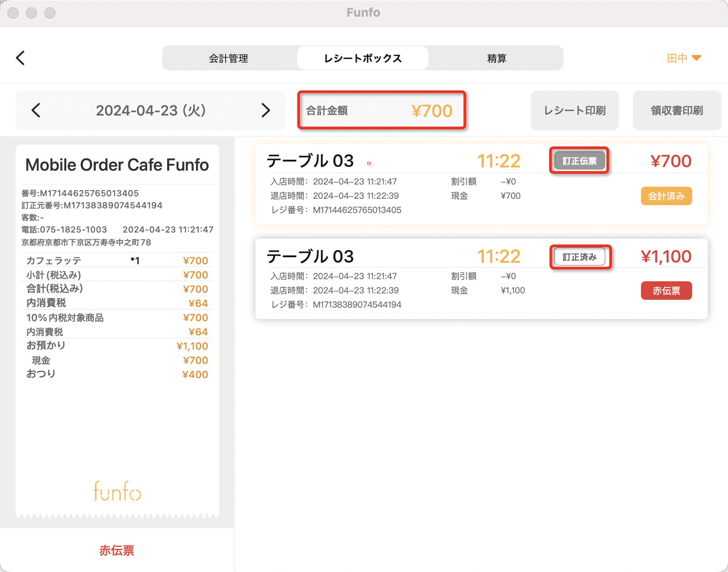Click the red 赤伝票 badge on second receipt
This screenshot has width=728, height=572.
coord(666,291)
